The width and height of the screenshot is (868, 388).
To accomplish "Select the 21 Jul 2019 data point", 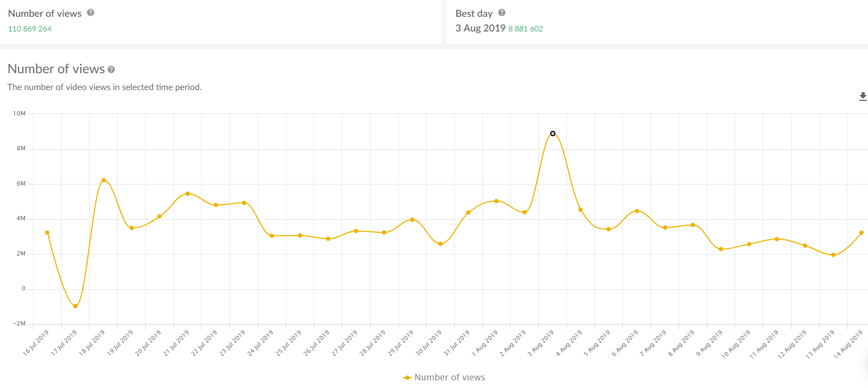I will [x=188, y=194].
